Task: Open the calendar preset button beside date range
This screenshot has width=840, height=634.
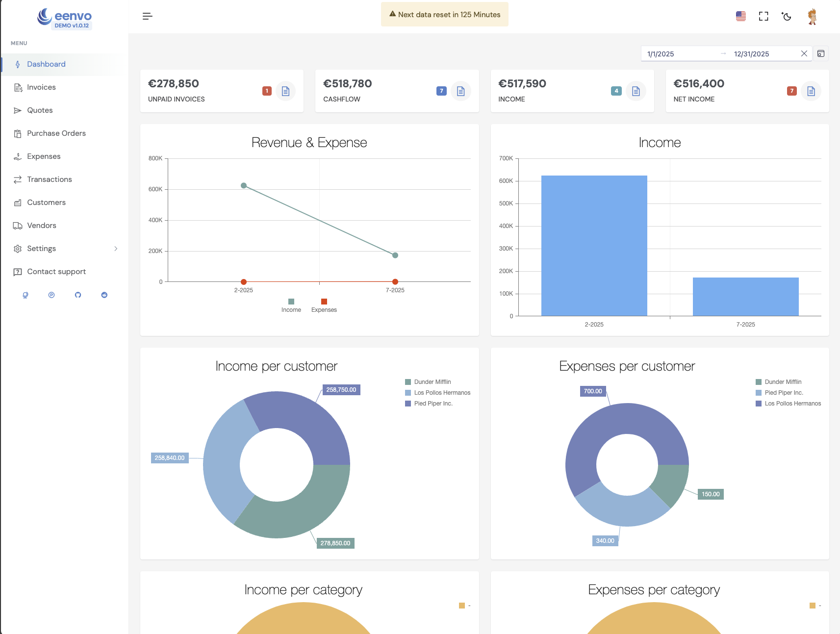Action: pyautogui.click(x=821, y=53)
